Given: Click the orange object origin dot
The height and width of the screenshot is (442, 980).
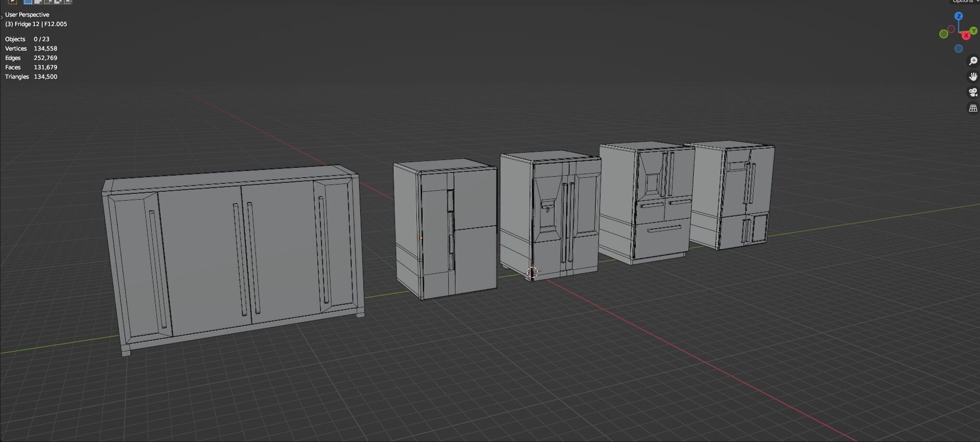Looking at the screenshot, I should [x=421, y=238].
